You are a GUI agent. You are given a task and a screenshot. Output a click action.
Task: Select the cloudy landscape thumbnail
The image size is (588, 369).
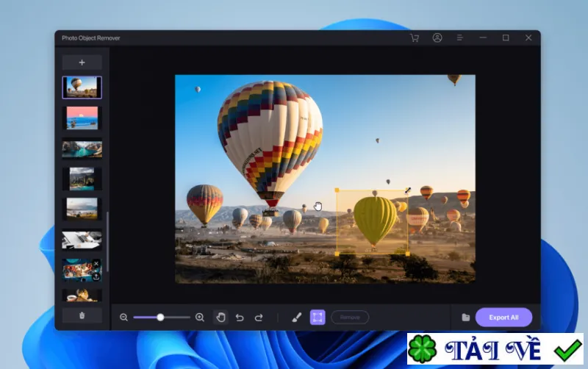(82, 209)
